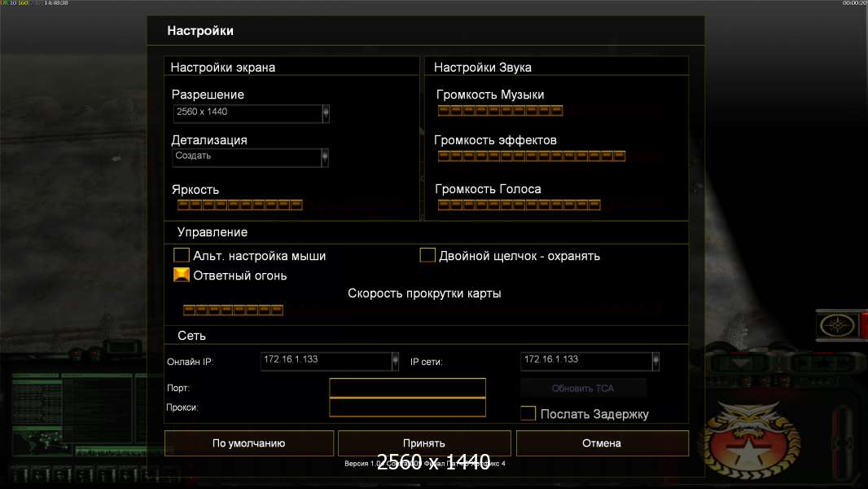Toggle the Двойной щелчок - охранять checkbox
The height and width of the screenshot is (489, 868).
pos(427,256)
